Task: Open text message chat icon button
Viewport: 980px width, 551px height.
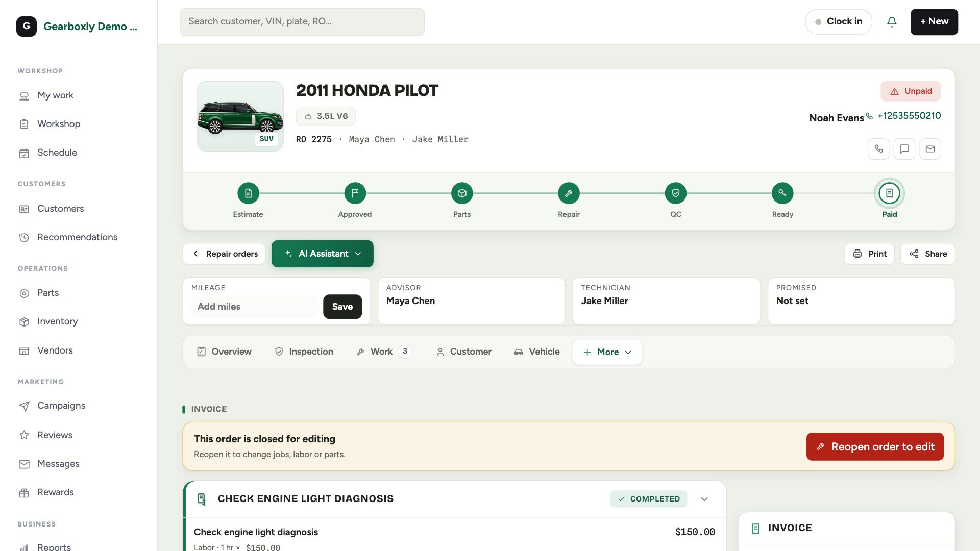Action: click(x=904, y=149)
